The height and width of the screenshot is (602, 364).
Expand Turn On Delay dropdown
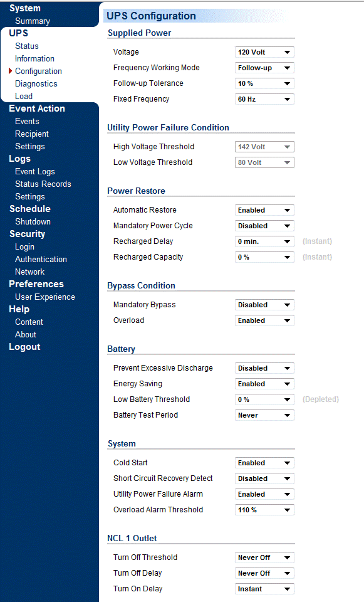tap(264, 589)
